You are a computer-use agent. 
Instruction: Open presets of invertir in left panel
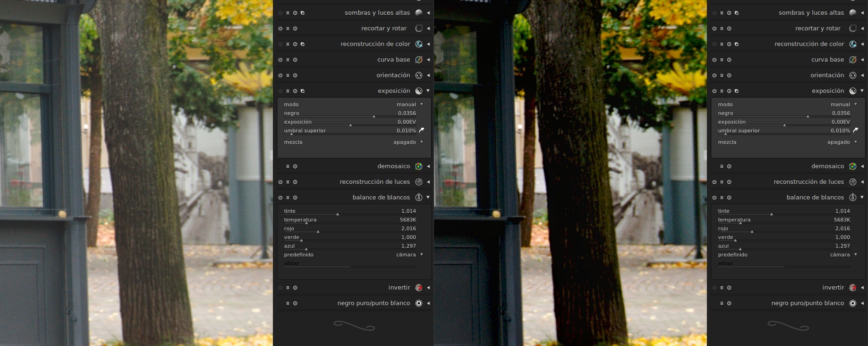coord(288,288)
